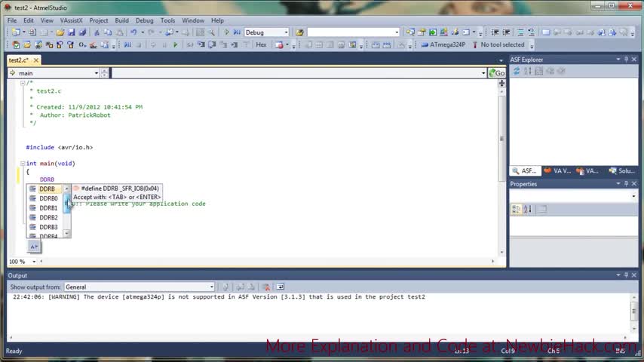Click the autocomplete filter icon below list
Image resolution: width=644 pixels, height=362 pixels.
coord(34,247)
